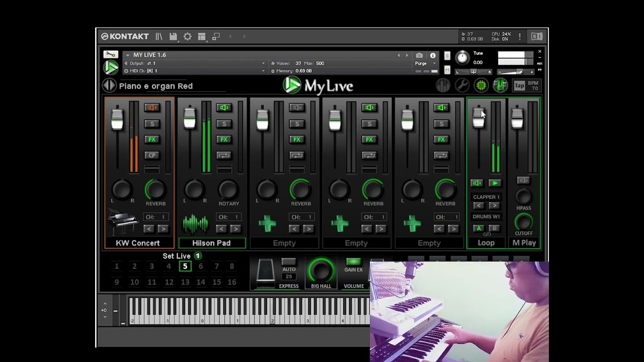Open Kontakt options gear
Screen dimensions: 644x362
pyautogui.click(x=188, y=37)
